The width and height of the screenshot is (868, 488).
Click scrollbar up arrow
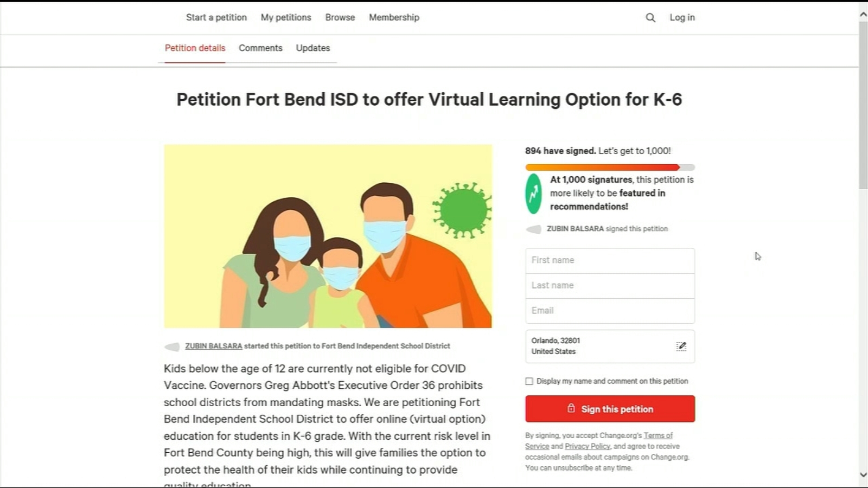(x=863, y=15)
